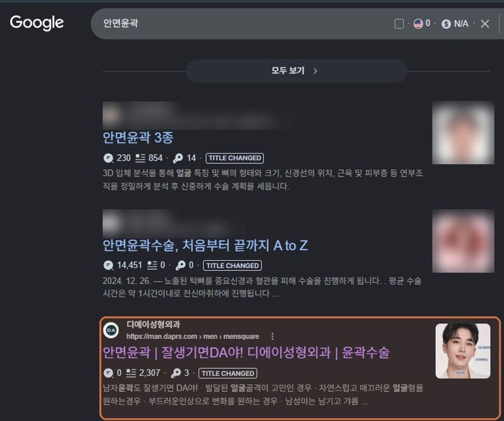Open the man portrait thumbnail of 디에이성형외과
Screen dimensions: 504x421
[x=463, y=351]
